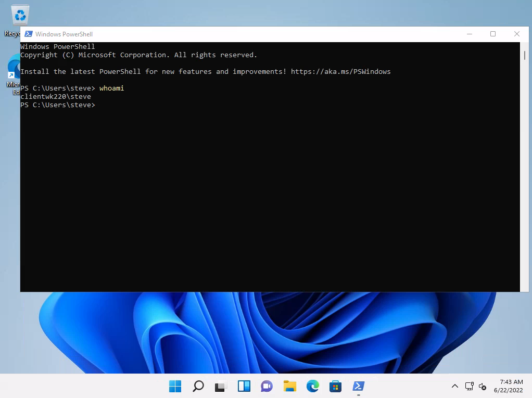Open File Explorer from the taskbar
The width and height of the screenshot is (532, 398).
[x=289, y=386]
